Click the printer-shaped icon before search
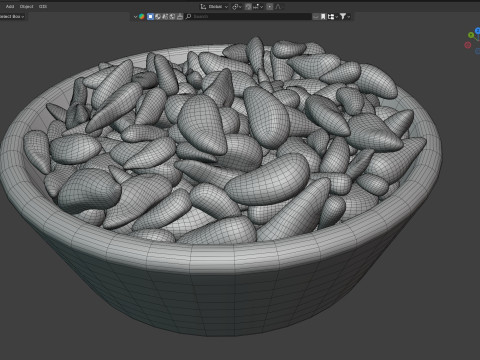Viewport: 480px width, 360px height. (x=180, y=16)
